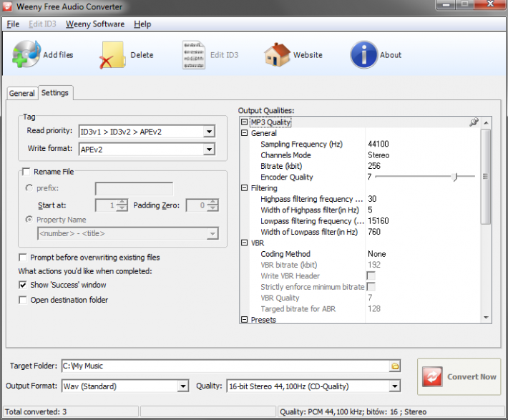This screenshot has height=420, width=508.
Task: Collapse the Presets section
Action: coord(245,320)
